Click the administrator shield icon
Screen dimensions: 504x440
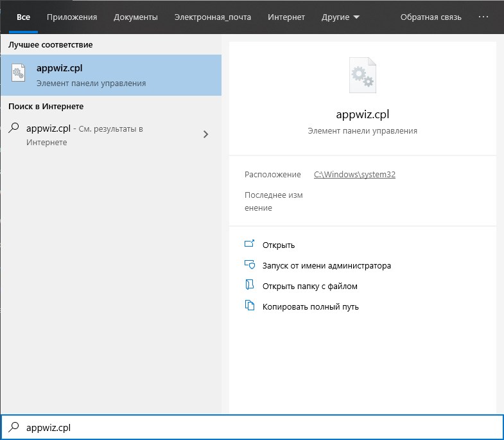[250, 265]
